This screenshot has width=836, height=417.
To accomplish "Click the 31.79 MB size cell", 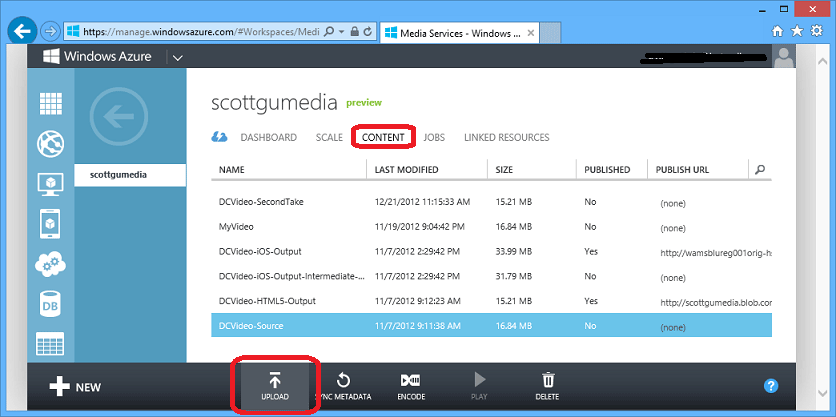I will (513, 276).
